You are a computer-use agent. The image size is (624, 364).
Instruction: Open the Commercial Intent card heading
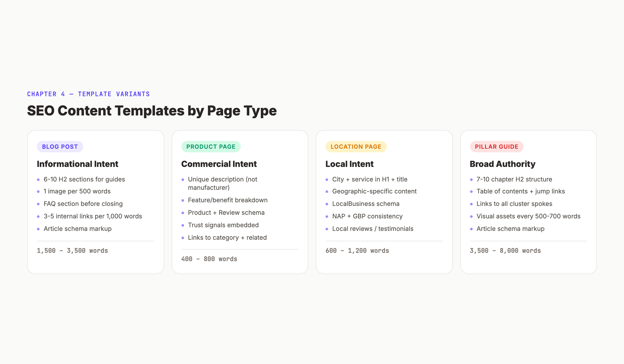[x=219, y=164]
